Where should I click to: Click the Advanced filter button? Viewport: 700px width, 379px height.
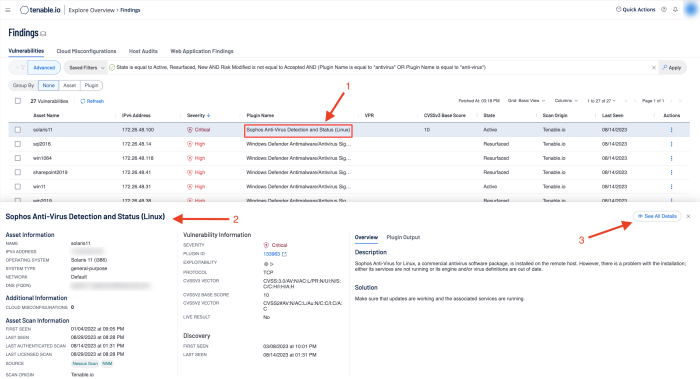[x=44, y=67]
